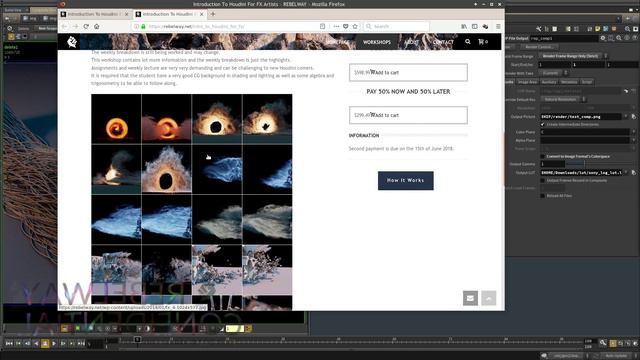Reload the page in Firefox
Screen dimensions: 640x360
[x=86, y=26]
